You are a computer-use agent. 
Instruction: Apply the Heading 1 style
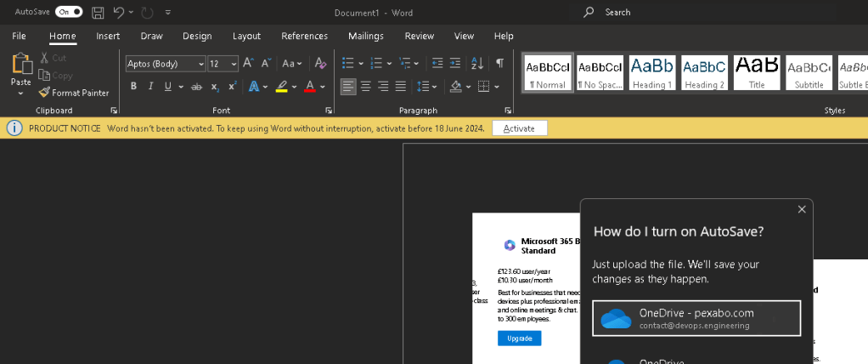coord(652,72)
